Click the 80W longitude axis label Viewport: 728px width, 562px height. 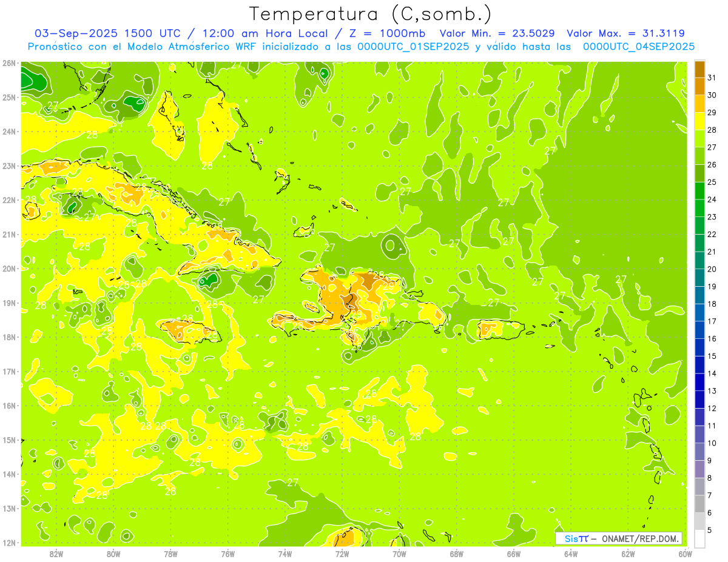pyautogui.click(x=113, y=553)
